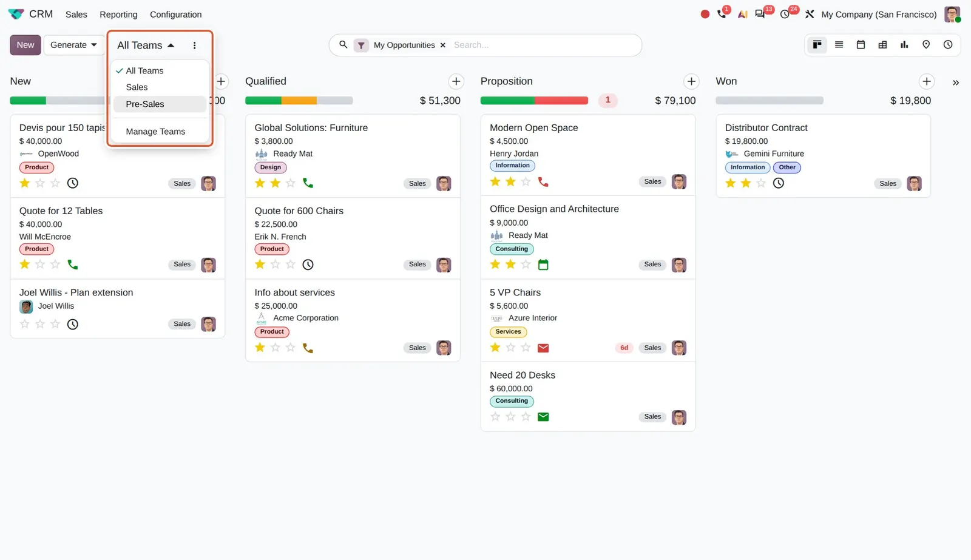Click green email activity on Need 20 Desks
This screenshot has width=971, height=560.
point(543,417)
